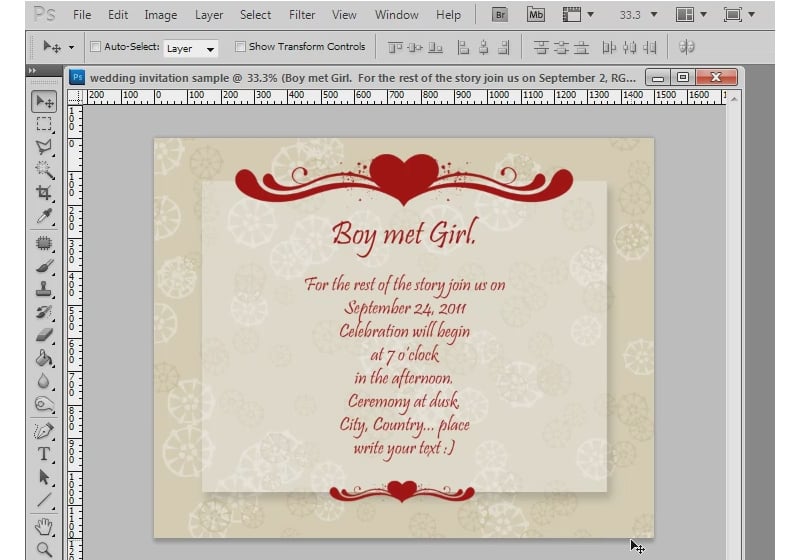Click the 'September 24, 2011' text line

(x=405, y=309)
